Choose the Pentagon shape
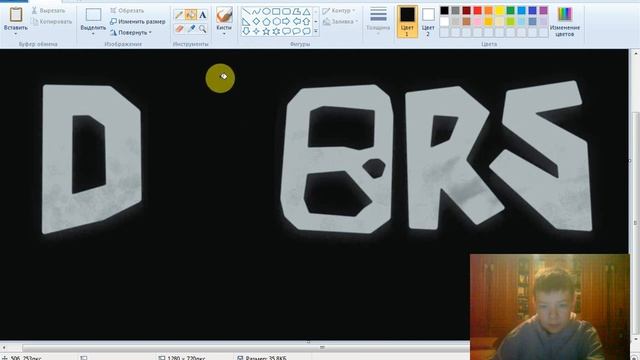The width and height of the screenshot is (640, 360). click(266, 21)
